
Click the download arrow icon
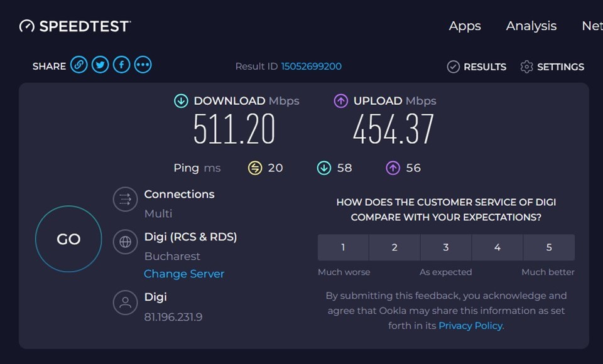181,101
